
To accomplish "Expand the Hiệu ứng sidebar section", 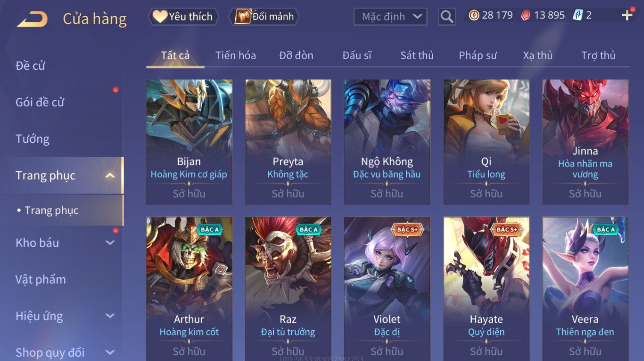I will point(110,316).
